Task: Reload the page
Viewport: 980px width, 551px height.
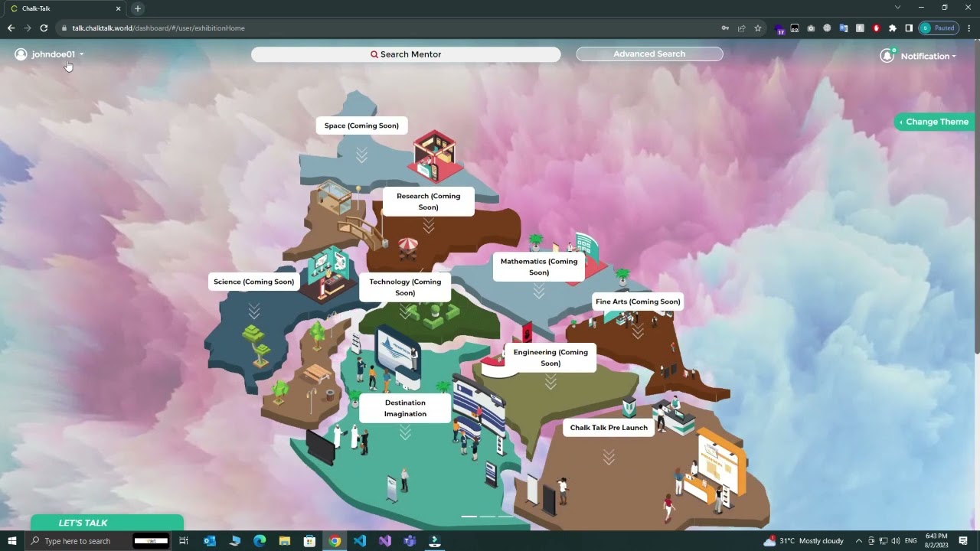Action: coord(44,28)
